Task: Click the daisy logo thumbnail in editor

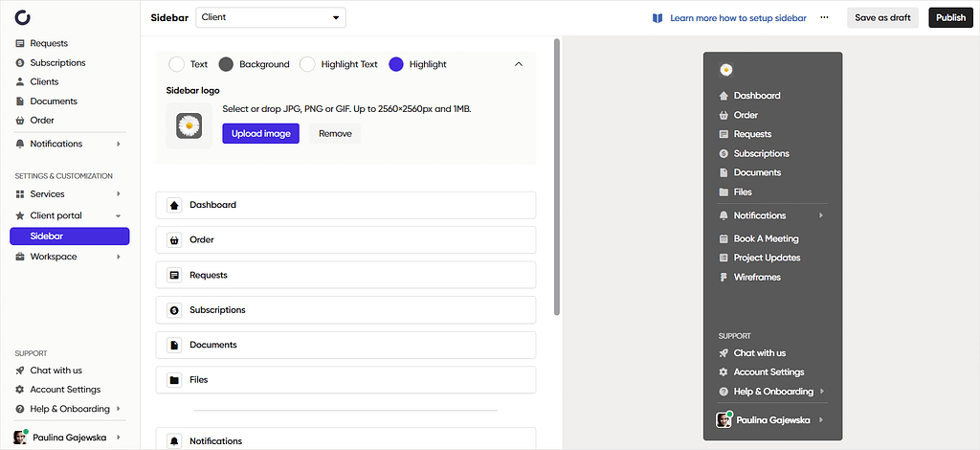Action: coord(189,126)
